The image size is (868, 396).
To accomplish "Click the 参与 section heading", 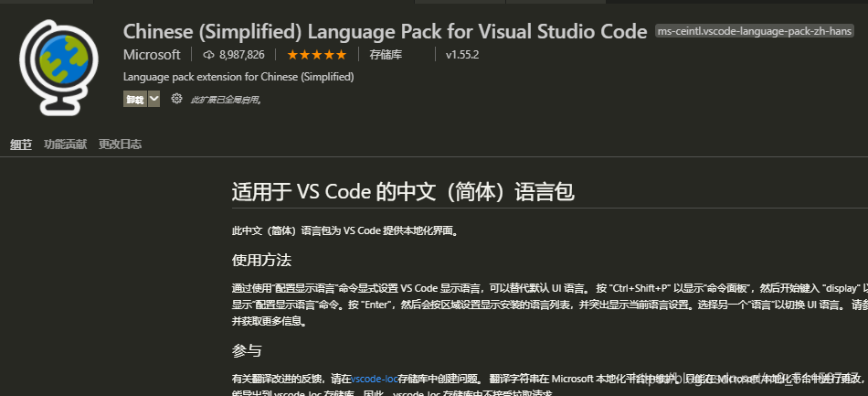I will tap(247, 350).
